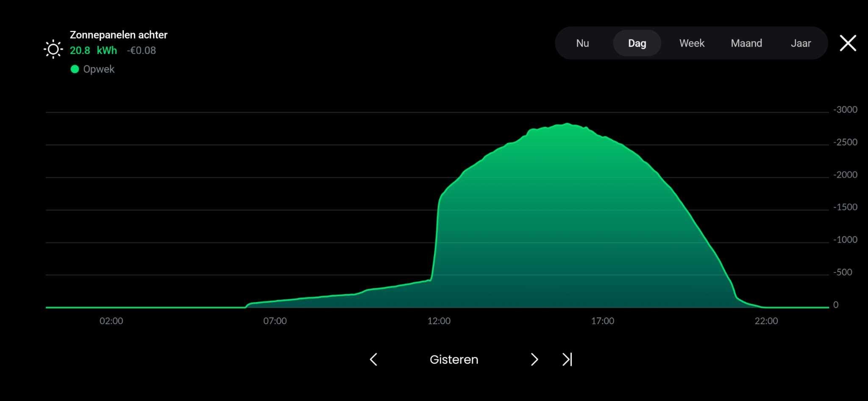Click the Opwek legend label
Image resolution: width=868 pixels, height=401 pixels.
coord(99,69)
